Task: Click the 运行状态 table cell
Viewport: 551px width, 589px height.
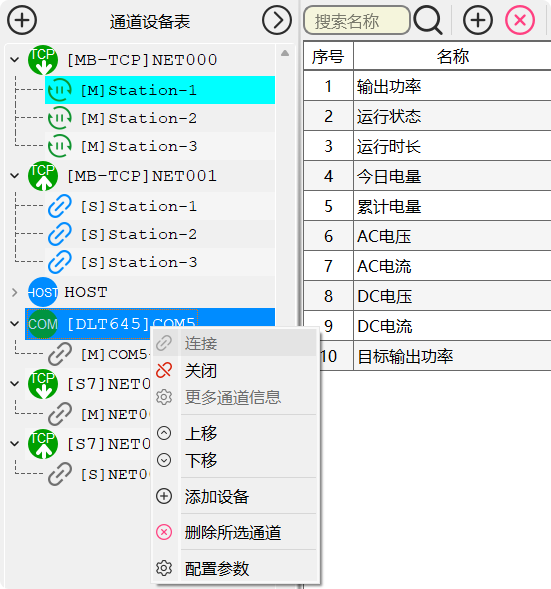Action: pyautogui.click(x=452, y=116)
